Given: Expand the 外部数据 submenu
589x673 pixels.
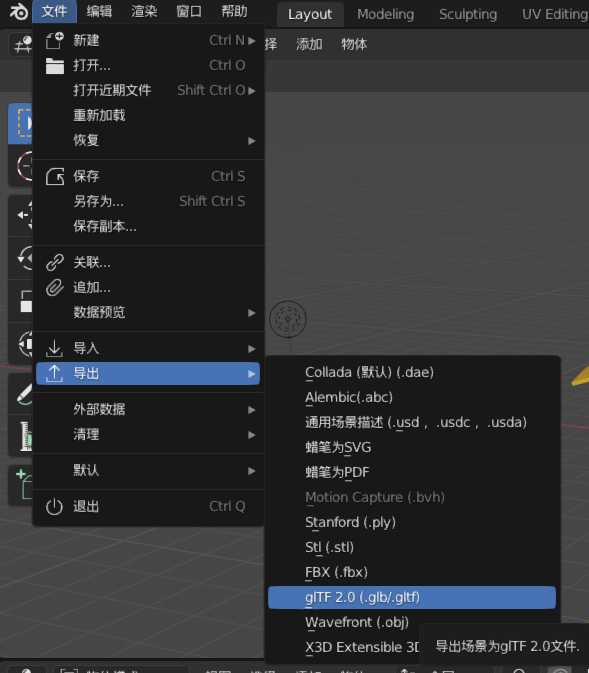Looking at the screenshot, I should tap(149, 409).
